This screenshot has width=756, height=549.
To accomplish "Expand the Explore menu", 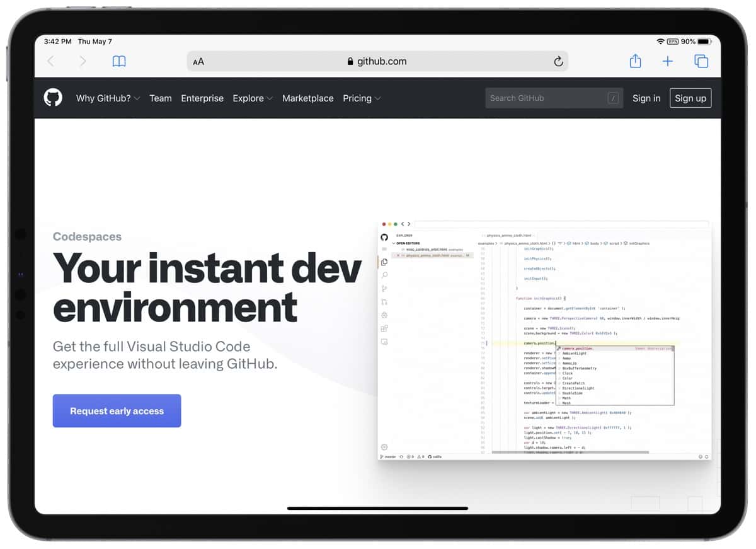I will click(x=252, y=98).
